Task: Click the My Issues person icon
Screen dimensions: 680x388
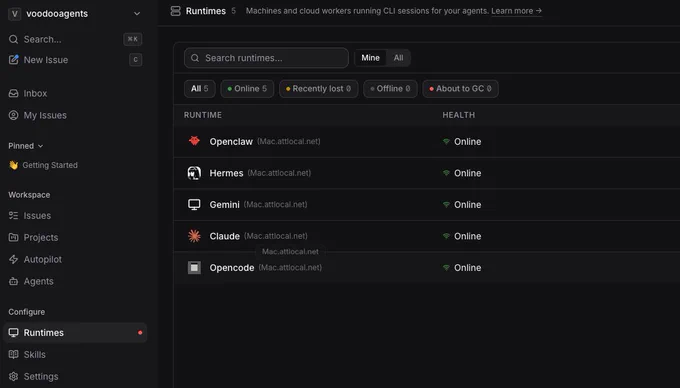Action: click(x=13, y=115)
